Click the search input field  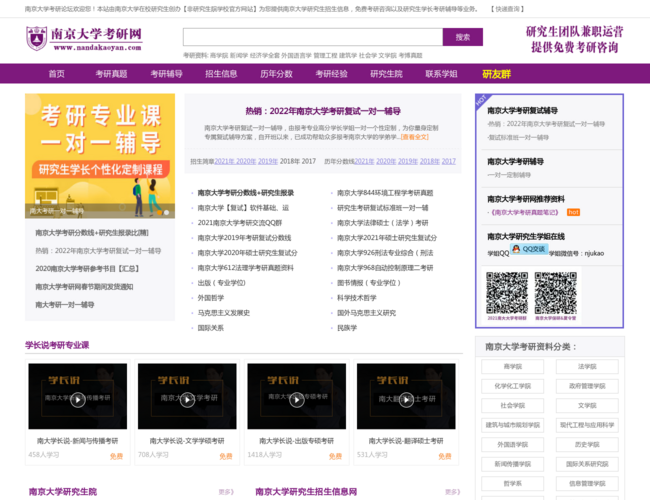click(313, 37)
